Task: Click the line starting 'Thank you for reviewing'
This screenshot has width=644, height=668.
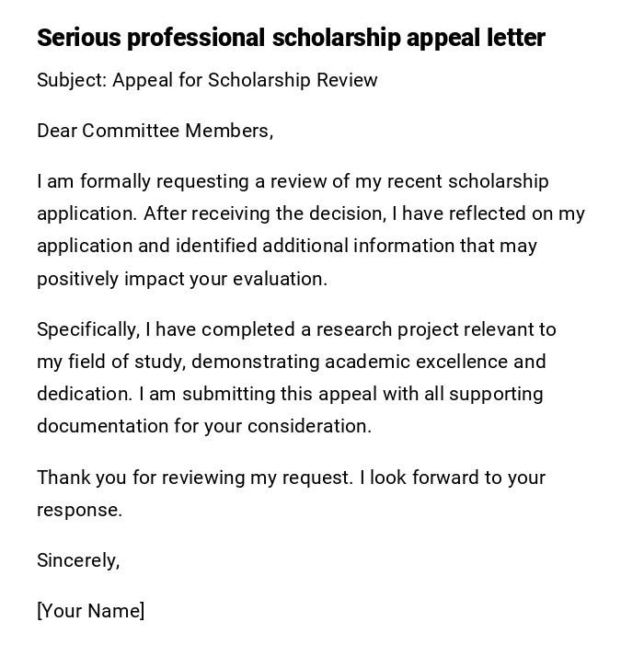Action: [291, 478]
